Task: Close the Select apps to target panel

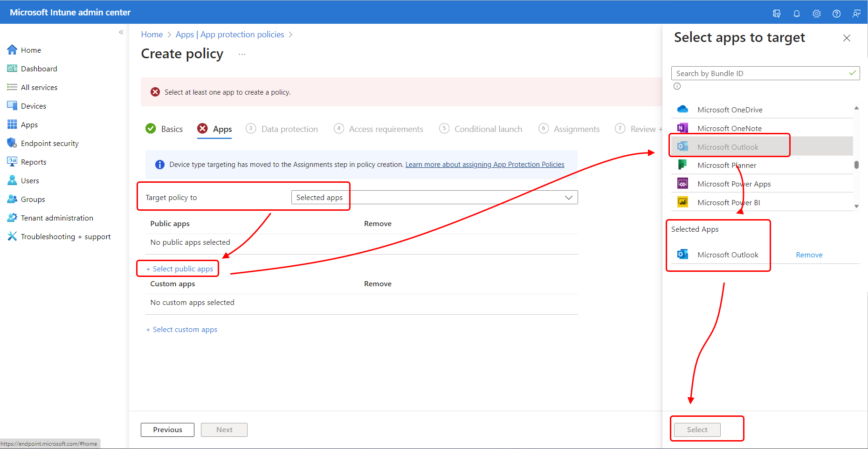Action: pyautogui.click(x=847, y=38)
